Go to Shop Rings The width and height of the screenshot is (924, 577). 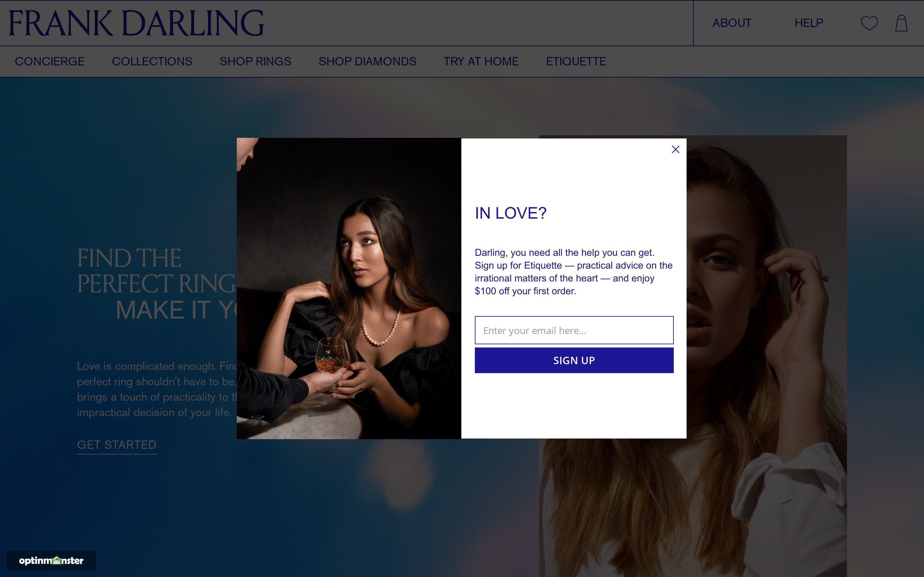coord(255,62)
